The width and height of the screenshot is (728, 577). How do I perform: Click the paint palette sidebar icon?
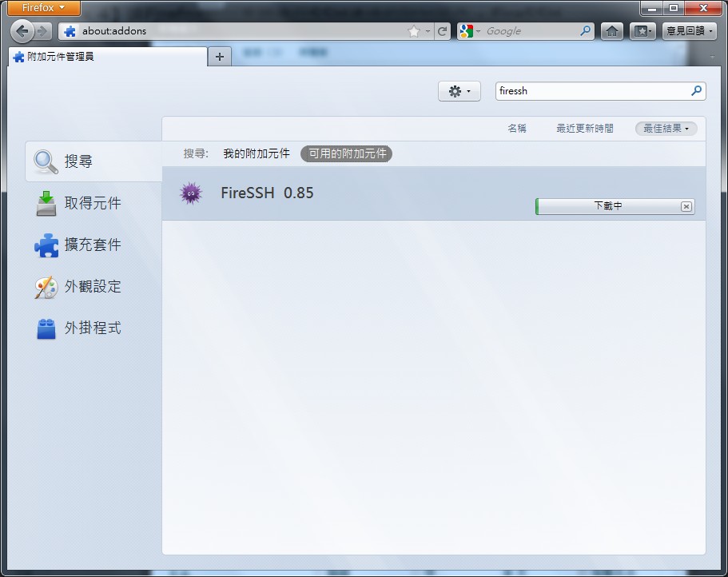(46, 288)
